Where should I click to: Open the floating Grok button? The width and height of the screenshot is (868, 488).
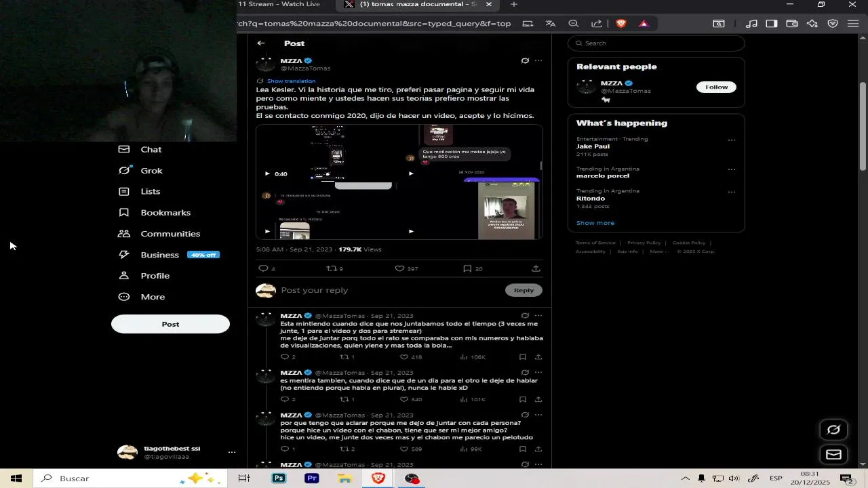(833, 430)
